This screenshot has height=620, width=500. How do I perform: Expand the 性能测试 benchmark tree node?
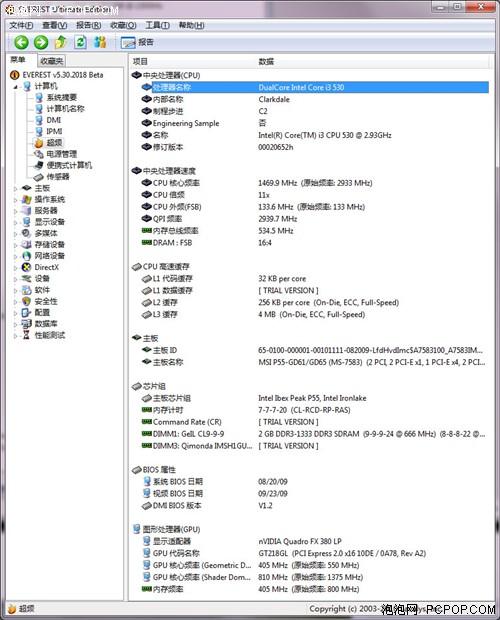pos(16,336)
